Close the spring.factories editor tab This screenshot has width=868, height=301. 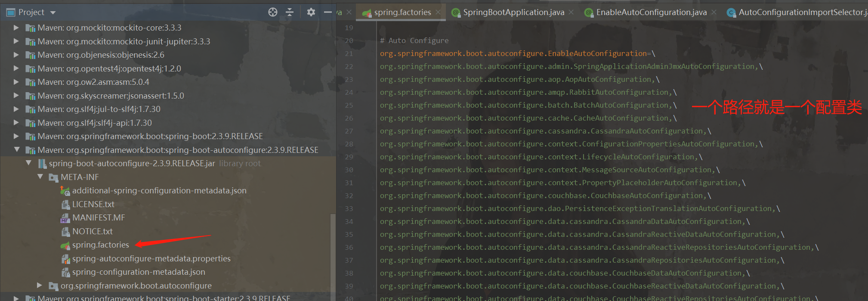(438, 12)
